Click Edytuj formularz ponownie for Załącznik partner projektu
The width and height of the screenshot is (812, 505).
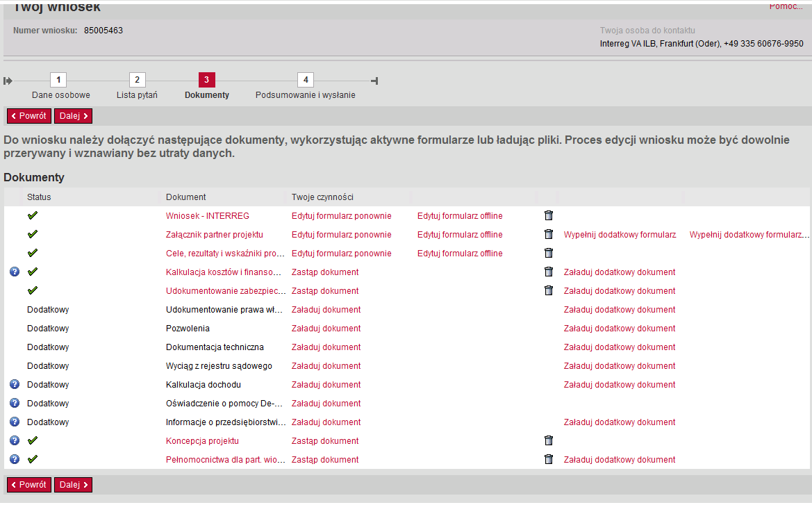(341, 235)
